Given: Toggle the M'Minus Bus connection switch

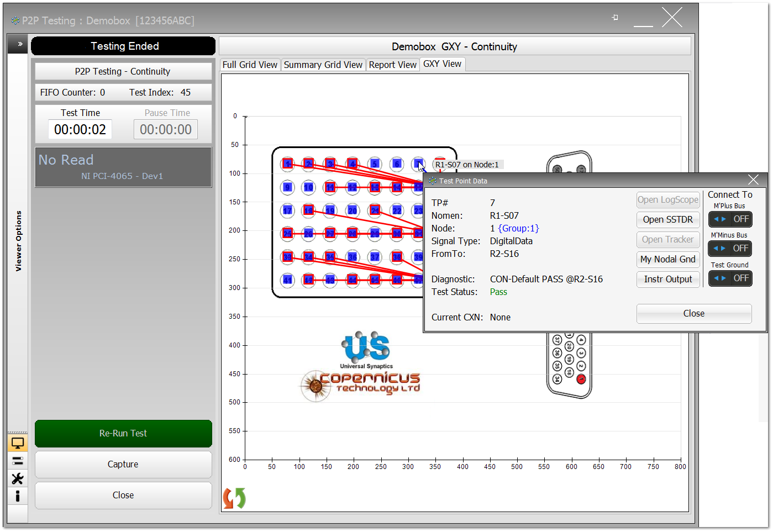Looking at the screenshot, I should point(730,249).
